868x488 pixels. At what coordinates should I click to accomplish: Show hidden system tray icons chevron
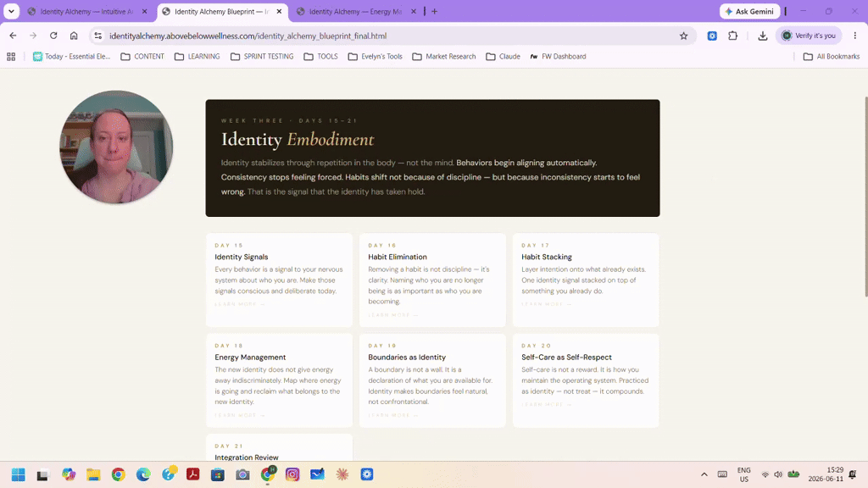pyautogui.click(x=704, y=474)
